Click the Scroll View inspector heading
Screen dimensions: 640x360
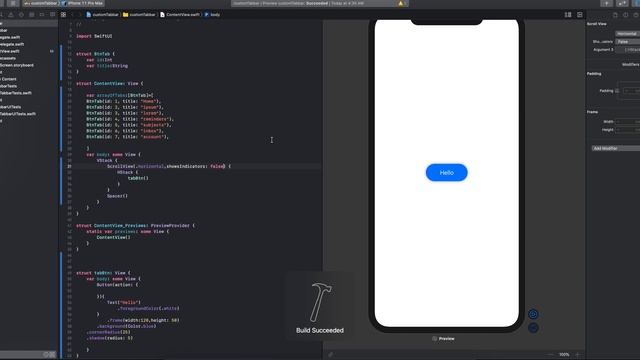click(597, 24)
